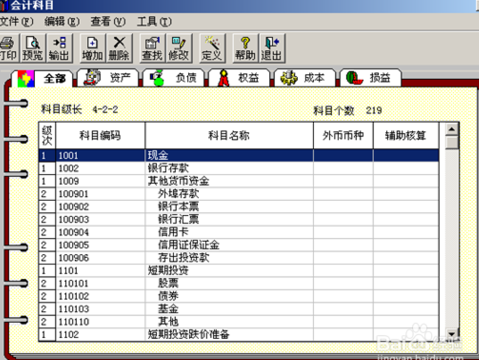Image resolution: width=479 pixels, height=360 pixels.
Task: Click account code 110101
Action: click(x=74, y=283)
